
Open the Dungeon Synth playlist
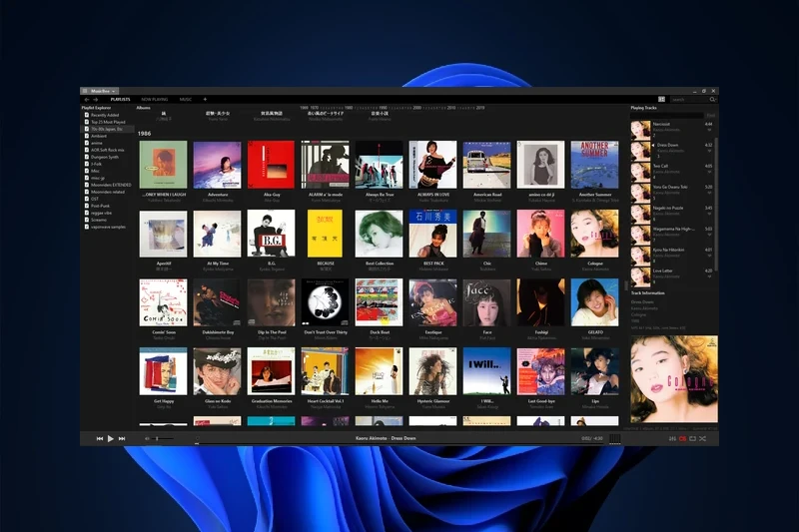[105, 157]
